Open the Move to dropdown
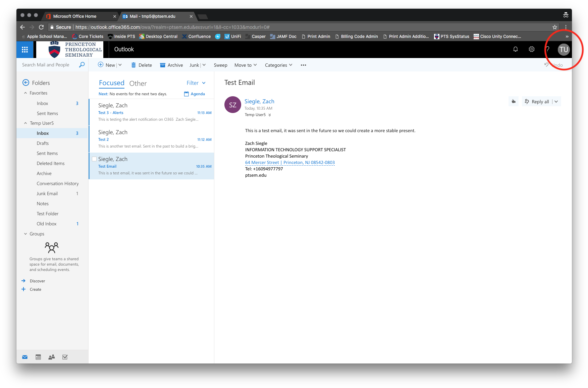This screenshot has height=388, width=588. pos(245,65)
